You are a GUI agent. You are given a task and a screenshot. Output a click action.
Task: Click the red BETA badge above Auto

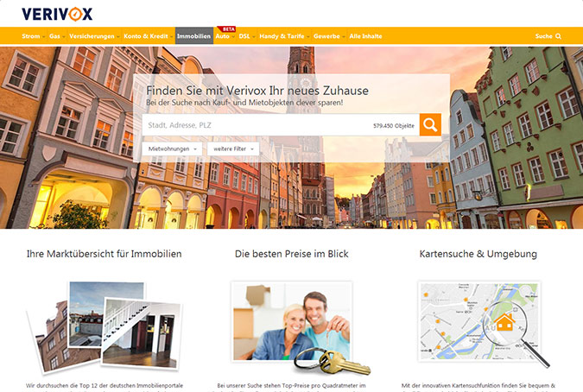227,29
